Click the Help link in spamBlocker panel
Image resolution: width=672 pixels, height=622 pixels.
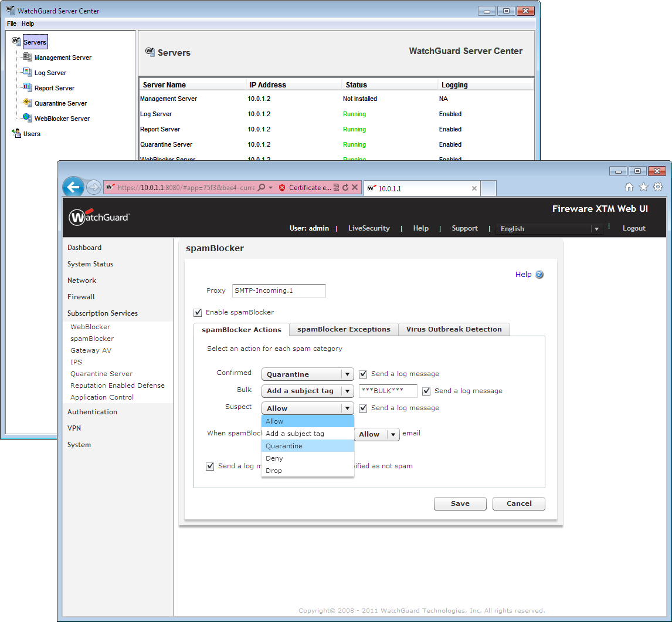click(x=523, y=275)
